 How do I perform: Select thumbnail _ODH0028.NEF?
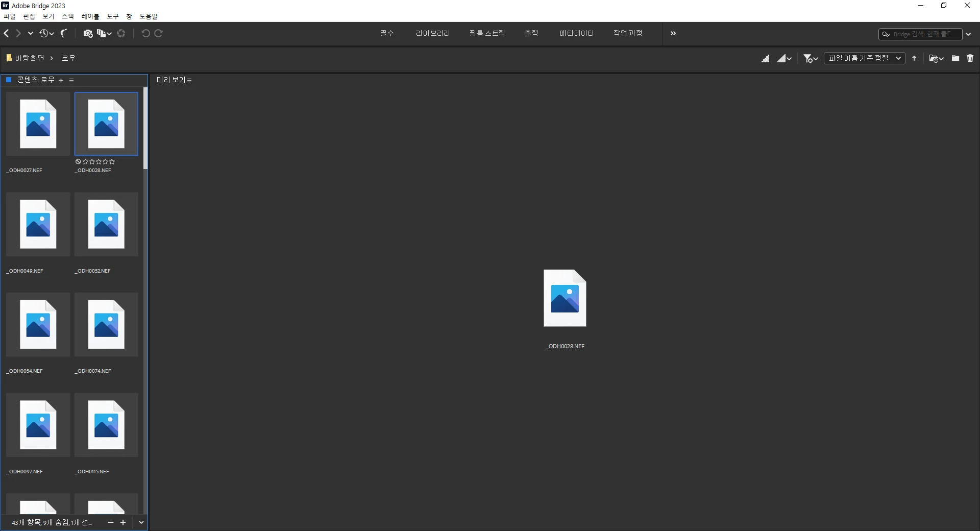(106, 124)
